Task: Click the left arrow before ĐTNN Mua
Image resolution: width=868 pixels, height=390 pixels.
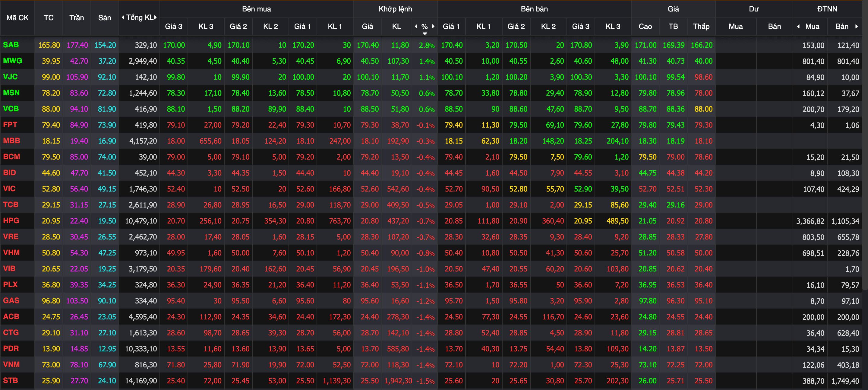Action: coord(798,26)
